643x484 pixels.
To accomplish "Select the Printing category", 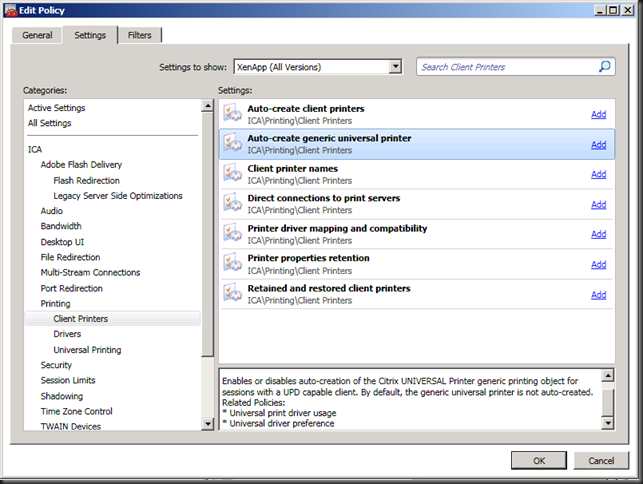I will pyautogui.click(x=55, y=304).
